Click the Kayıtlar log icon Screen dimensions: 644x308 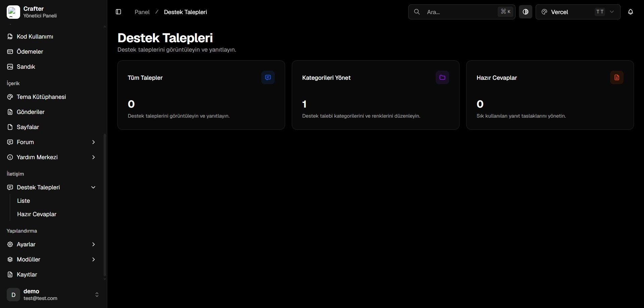[x=10, y=274]
